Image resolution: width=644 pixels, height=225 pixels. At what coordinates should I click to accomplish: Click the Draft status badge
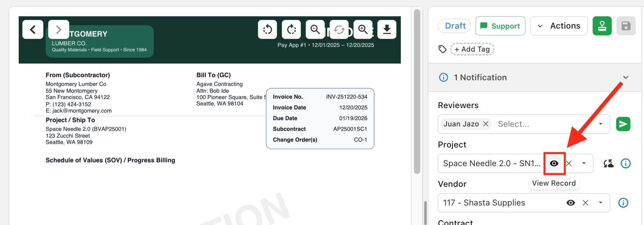[x=455, y=26]
